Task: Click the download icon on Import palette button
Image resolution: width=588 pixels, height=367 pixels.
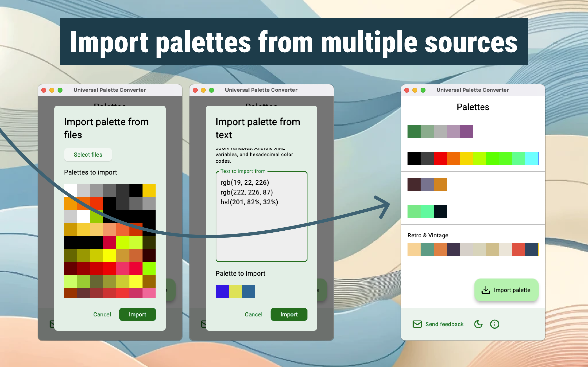Action: [486, 290]
